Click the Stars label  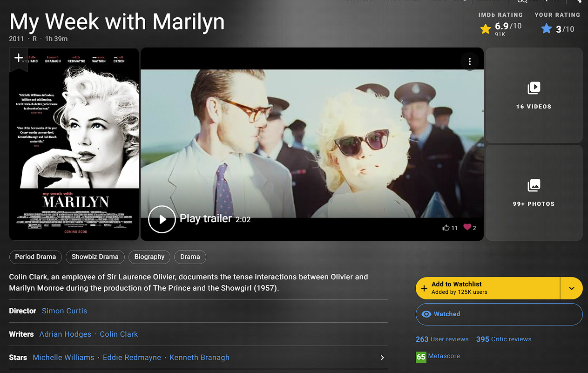pos(18,358)
